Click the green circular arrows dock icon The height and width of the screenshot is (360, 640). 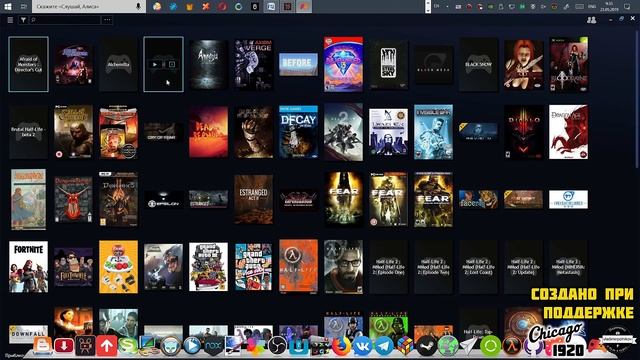point(490,346)
